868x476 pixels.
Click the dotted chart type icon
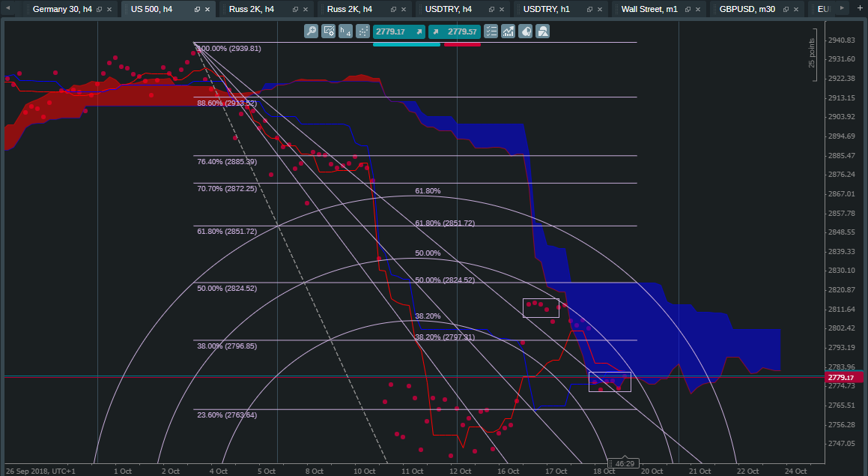click(362, 31)
